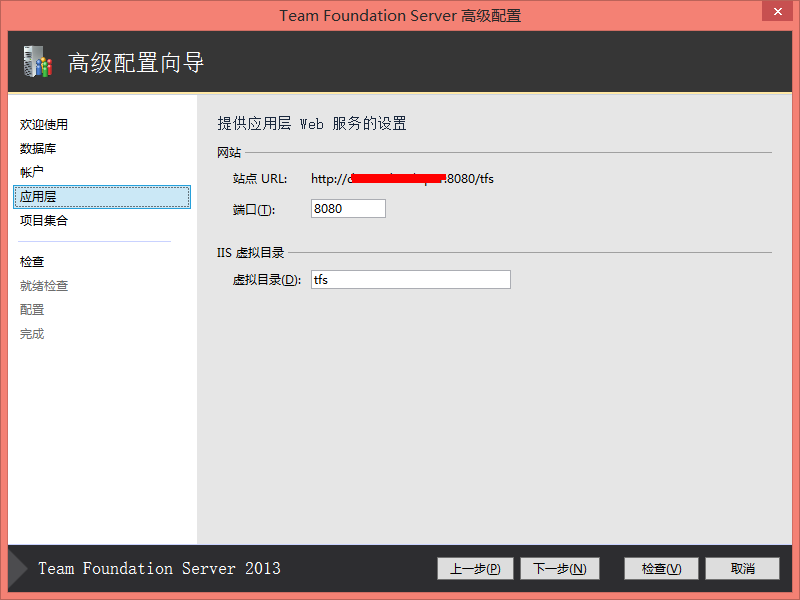800x600 pixels.
Task: Click the 下一步(N) button
Action: click(560, 568)
